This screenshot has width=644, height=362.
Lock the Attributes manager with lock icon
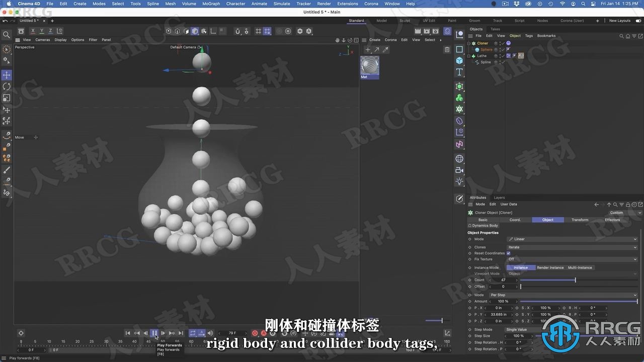click(x=628, y=205)
